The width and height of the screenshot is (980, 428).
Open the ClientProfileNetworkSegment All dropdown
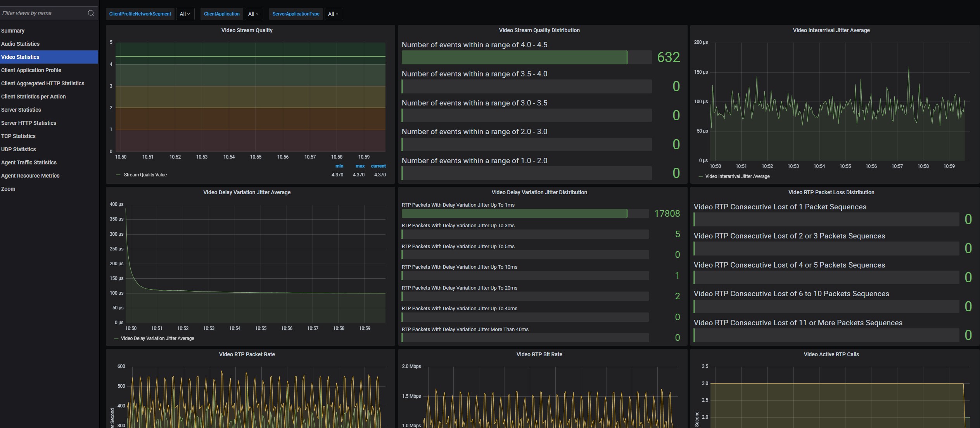(185, 14)
